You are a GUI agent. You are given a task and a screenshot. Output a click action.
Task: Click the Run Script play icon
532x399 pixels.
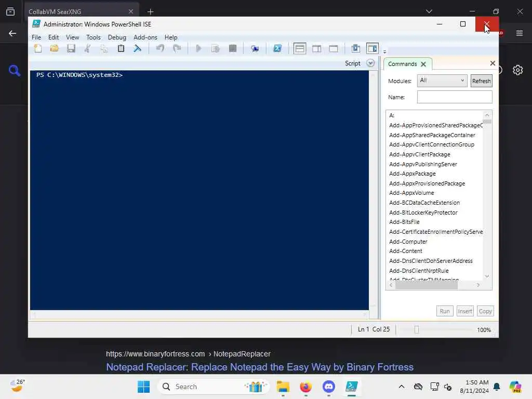point(199,48)
